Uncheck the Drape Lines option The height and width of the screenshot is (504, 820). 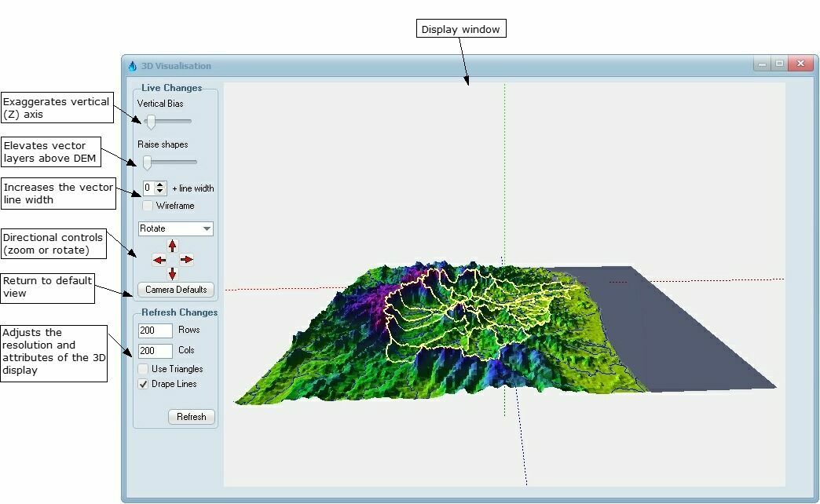tap(142, 384)
